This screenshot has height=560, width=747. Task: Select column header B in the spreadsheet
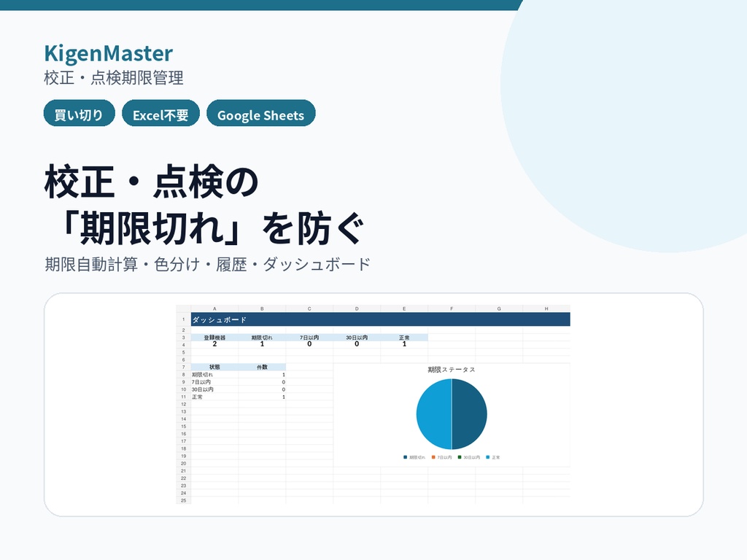click(262, 308)
